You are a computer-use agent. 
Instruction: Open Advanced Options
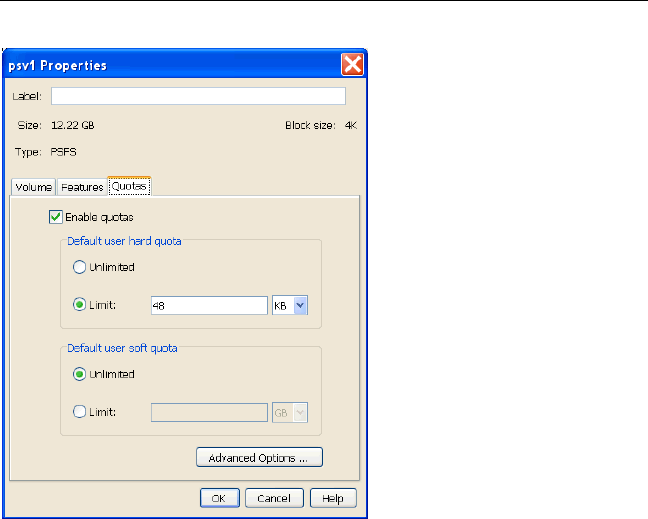point(260,457)
